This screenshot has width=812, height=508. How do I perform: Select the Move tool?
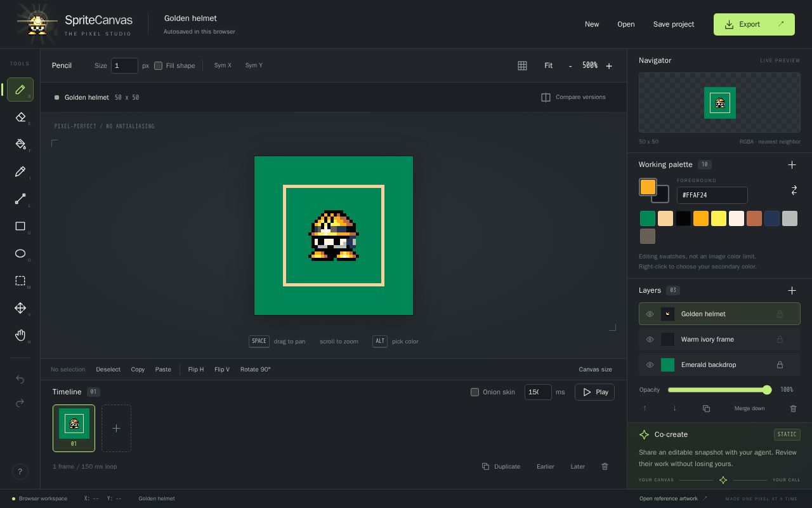point(20,308)
